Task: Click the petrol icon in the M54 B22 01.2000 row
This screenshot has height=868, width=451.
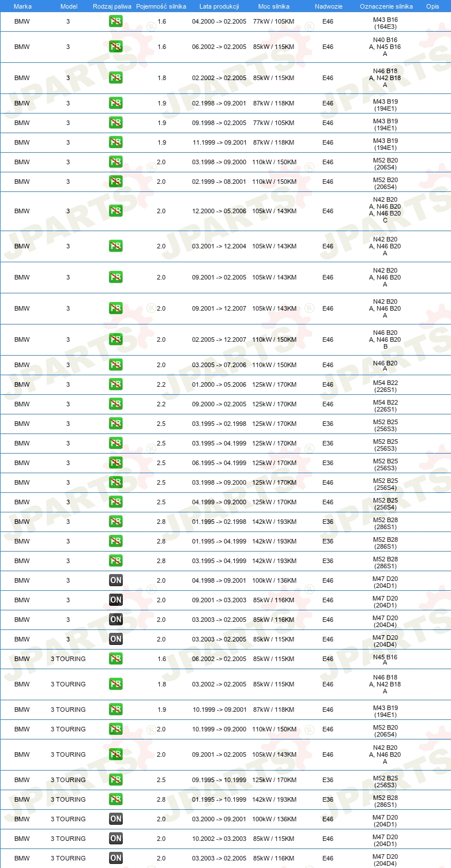Action: (115, 384)
